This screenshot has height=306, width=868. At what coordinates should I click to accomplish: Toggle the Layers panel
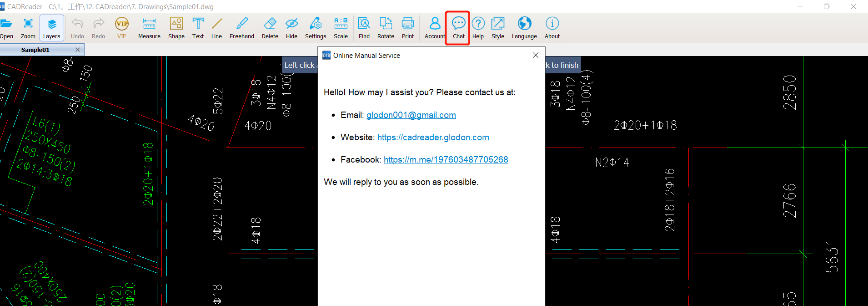[x=52, y=28]
